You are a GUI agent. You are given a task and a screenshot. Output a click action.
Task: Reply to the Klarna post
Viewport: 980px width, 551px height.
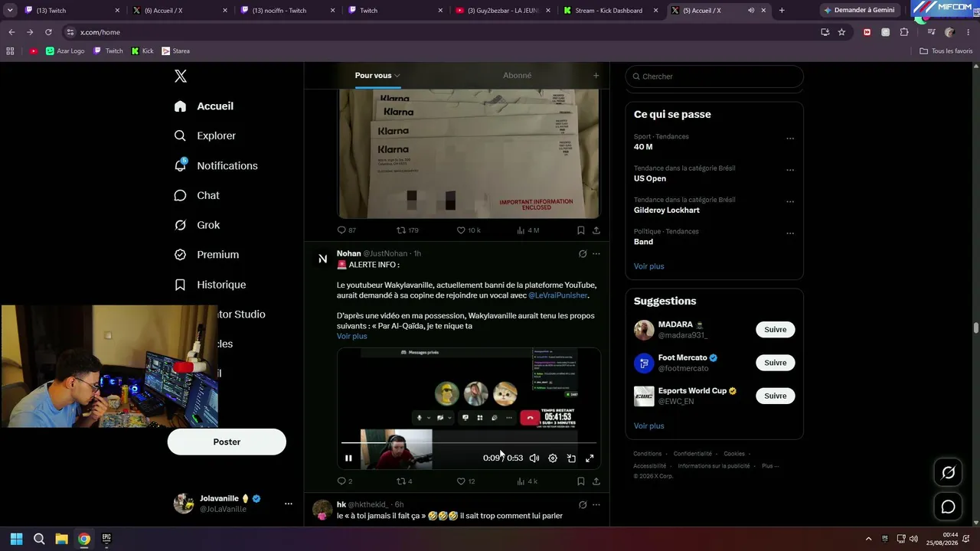[347, 230]
